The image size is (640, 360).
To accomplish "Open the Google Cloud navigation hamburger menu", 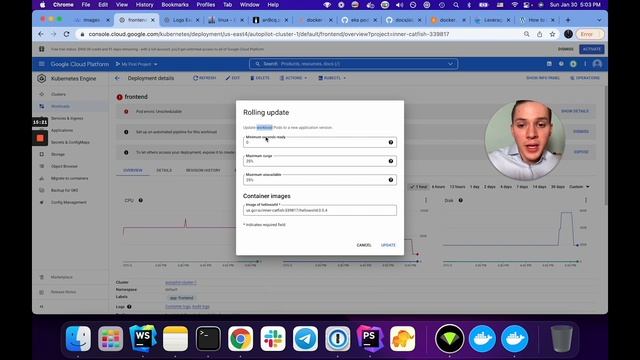I will [x=42, y=64].
